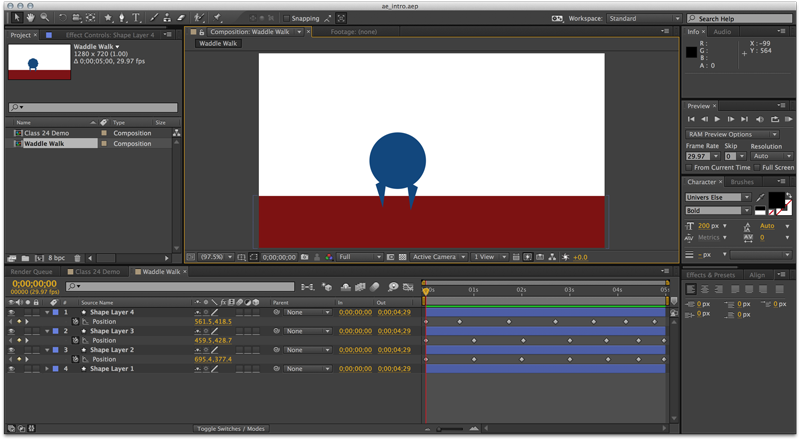Click the Search Help input field

741,18
